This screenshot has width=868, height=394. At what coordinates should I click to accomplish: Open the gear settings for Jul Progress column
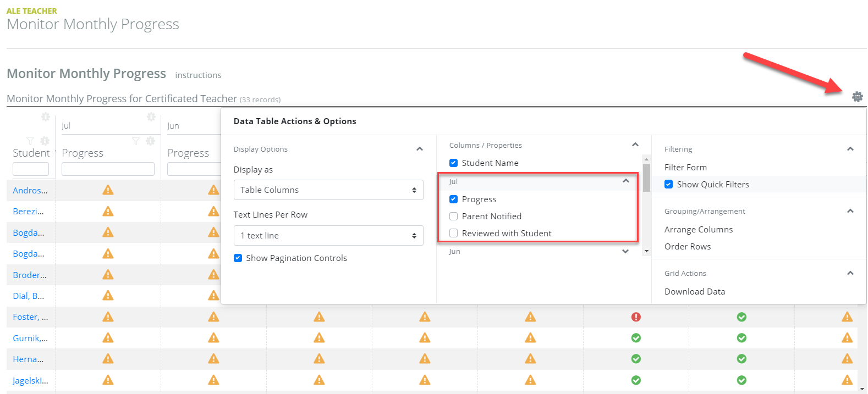click(150, 141)
